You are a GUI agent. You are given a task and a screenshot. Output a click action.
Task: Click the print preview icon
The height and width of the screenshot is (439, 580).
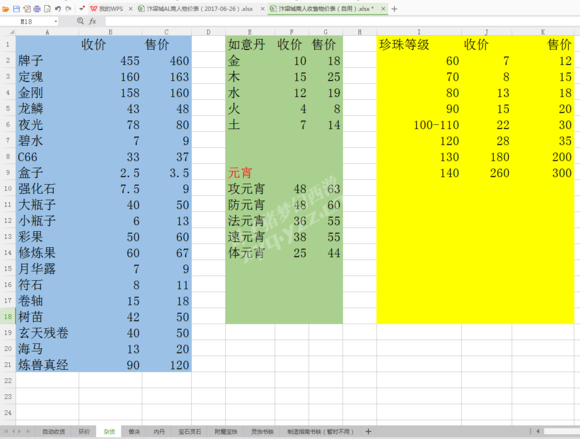[x=47, y=9]
